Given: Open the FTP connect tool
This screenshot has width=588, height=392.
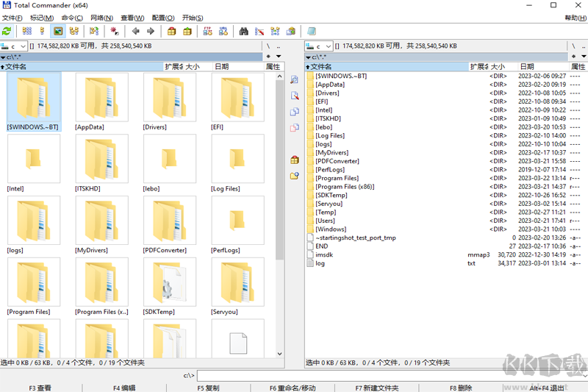Looking at the screenshot, I should click(207, 32).
